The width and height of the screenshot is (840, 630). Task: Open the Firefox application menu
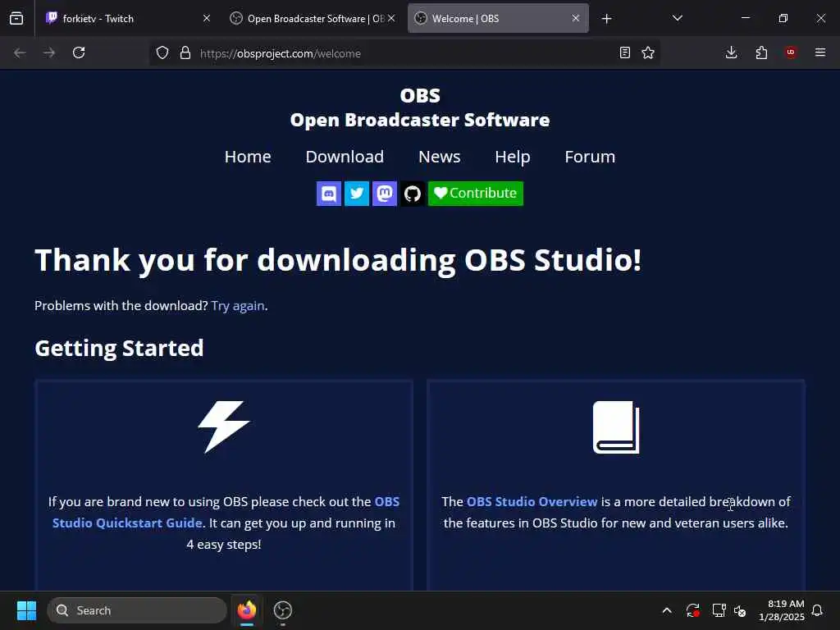coord(820,52)
